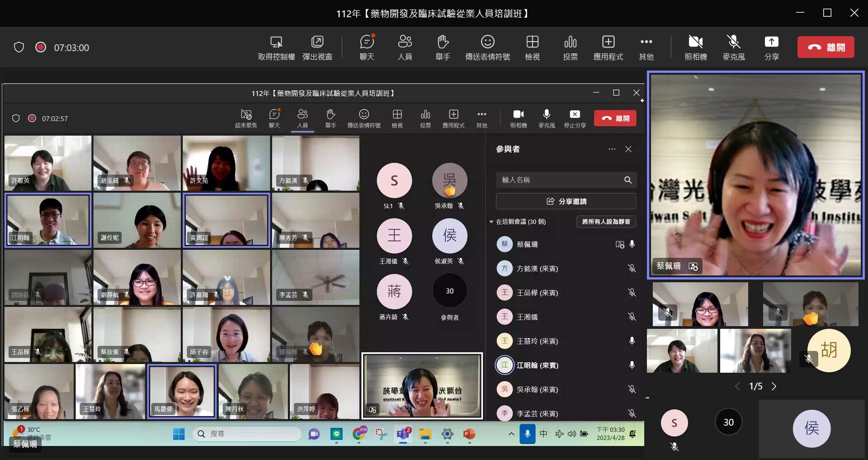Select the 人員 tab in shared window toolbar

302,119
